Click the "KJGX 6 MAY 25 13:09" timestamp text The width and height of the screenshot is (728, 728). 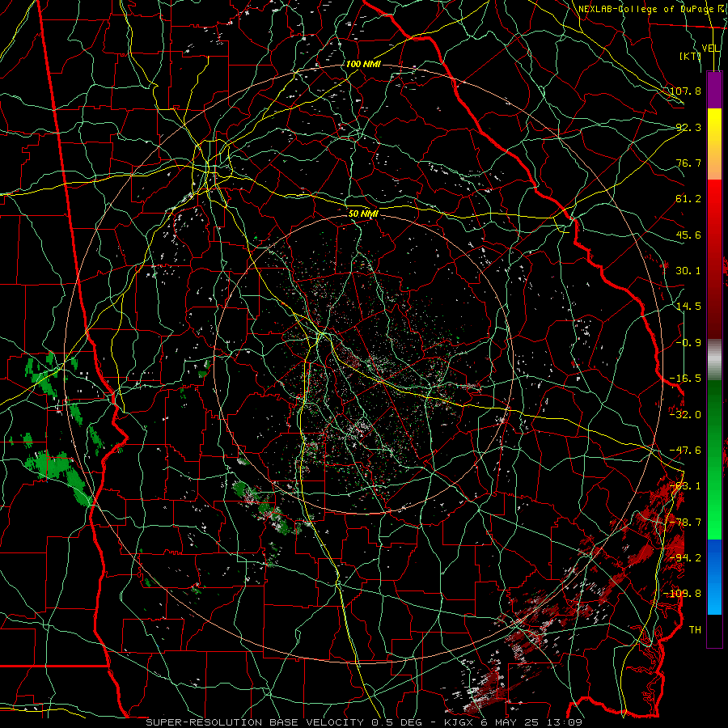(513, 722)
